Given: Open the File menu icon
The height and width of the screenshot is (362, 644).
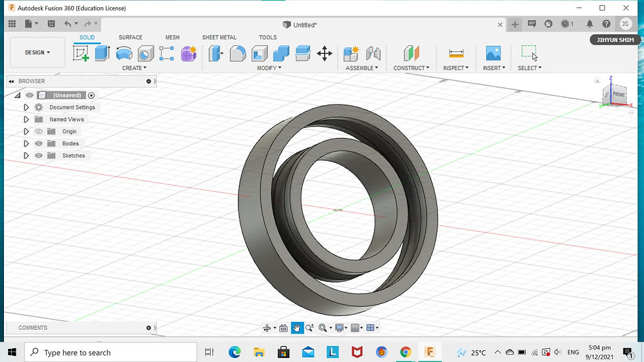Looking at the screenshot, I should coord(30,24).
